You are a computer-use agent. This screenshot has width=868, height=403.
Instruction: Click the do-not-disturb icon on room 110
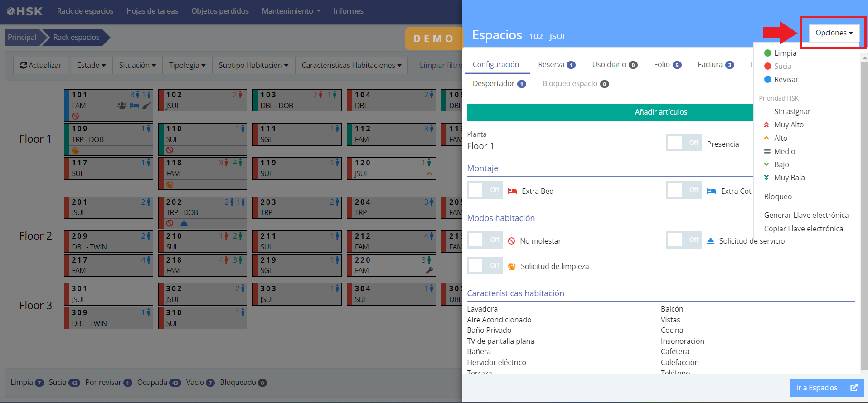click(170, 150)
